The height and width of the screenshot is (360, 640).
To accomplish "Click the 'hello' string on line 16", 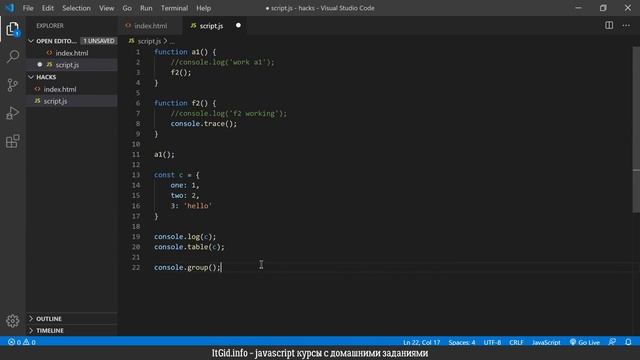I will (198, 206).
